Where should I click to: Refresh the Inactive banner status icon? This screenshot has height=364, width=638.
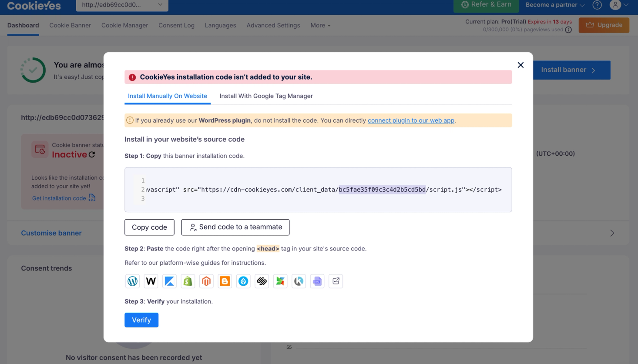tap(92, 154)
